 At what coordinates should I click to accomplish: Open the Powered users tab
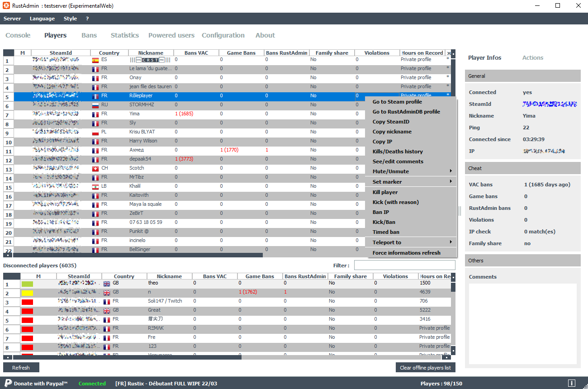point(171,35)
